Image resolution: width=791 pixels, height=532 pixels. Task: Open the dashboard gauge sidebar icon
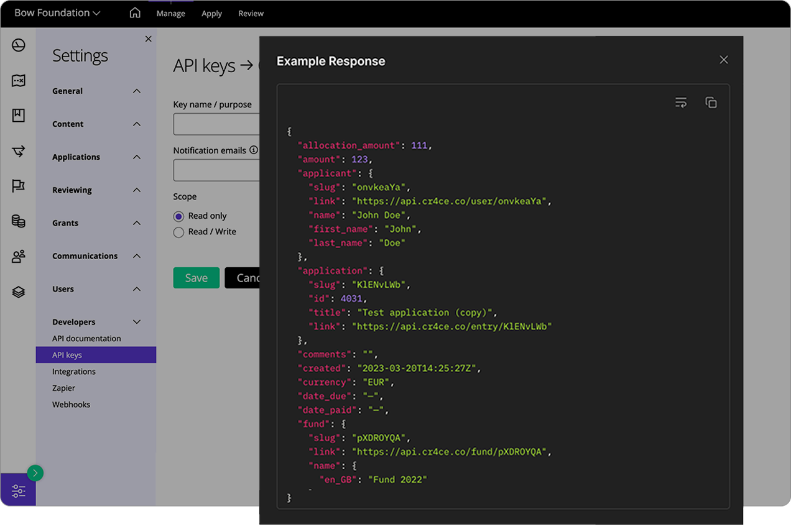click(x=19, y=45)
